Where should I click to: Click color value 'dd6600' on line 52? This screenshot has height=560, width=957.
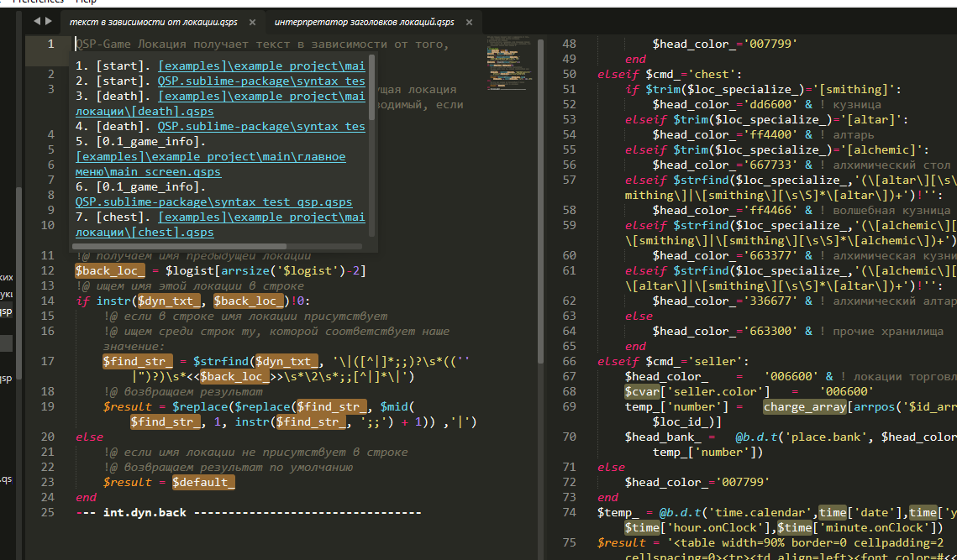tap(773, 104)
